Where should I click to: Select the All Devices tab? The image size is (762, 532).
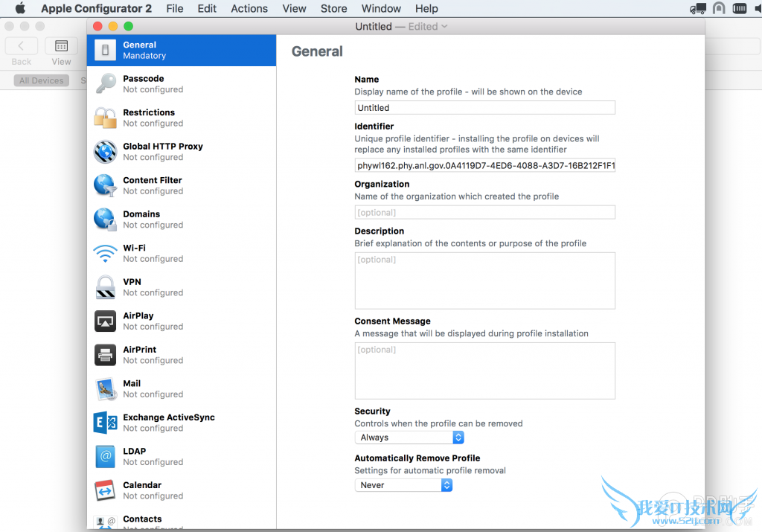(42, 80)
